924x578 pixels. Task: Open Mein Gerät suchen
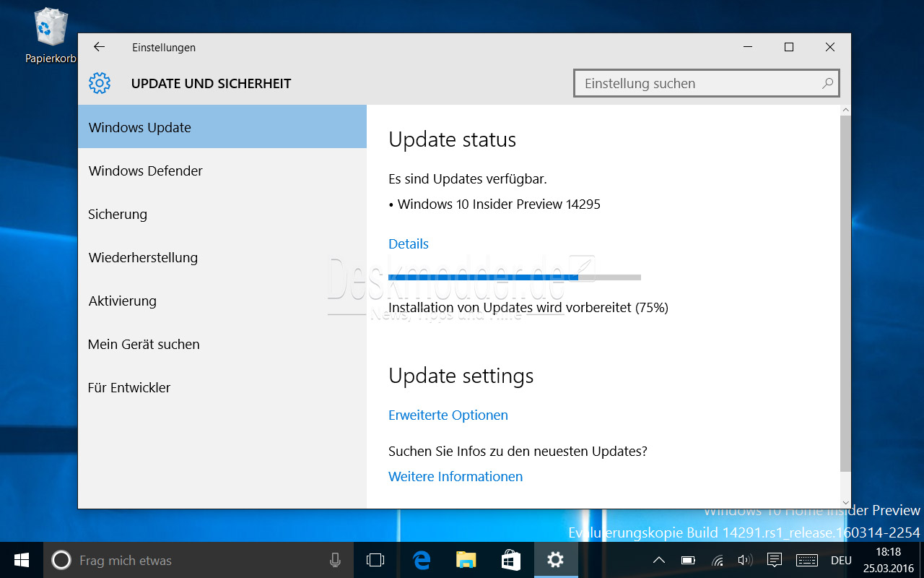point(222,344)
